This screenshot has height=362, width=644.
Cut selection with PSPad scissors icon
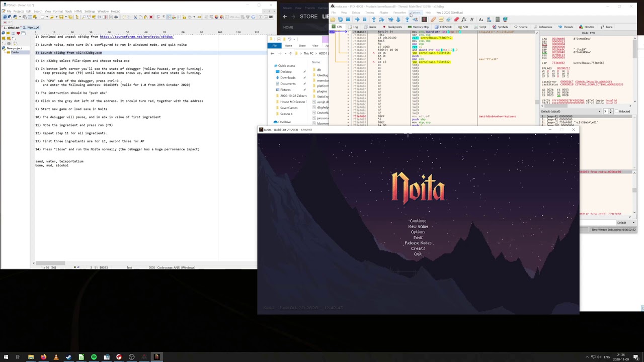(x=135, y=17)
